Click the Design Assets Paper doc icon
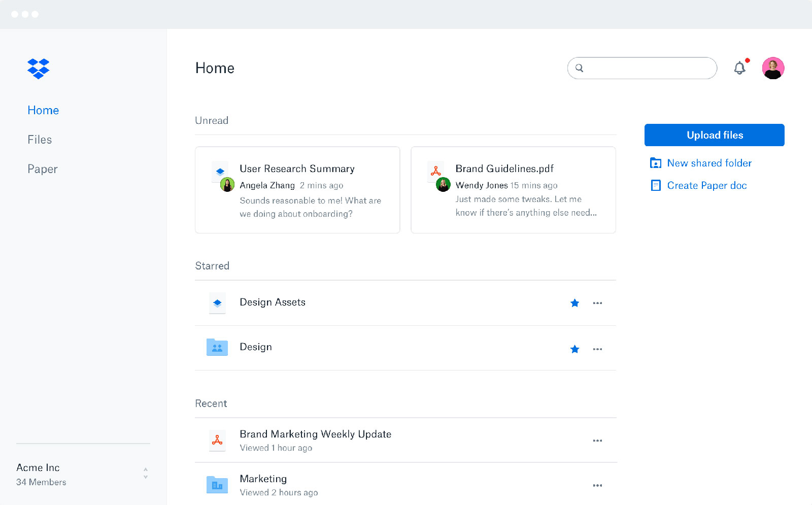Viewport: 812px width, 505px height. [x=217, y=303]
